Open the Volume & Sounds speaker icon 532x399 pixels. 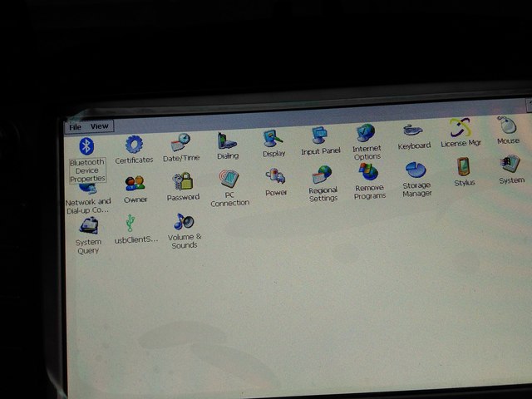coord(184,222)
